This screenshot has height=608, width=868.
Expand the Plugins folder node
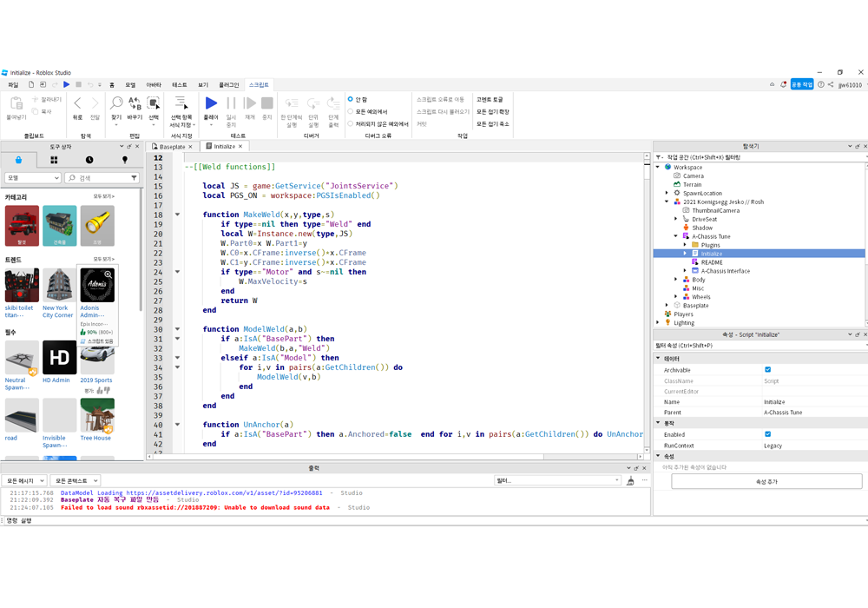click(685, 245)
